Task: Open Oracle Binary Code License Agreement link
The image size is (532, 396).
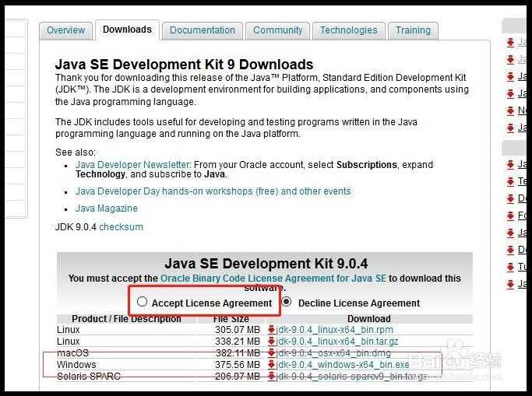Action: (x=273, y=279)
